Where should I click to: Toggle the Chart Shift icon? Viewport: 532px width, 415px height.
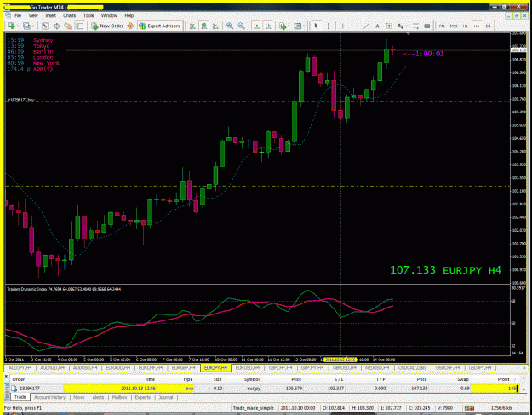point(268,26)
